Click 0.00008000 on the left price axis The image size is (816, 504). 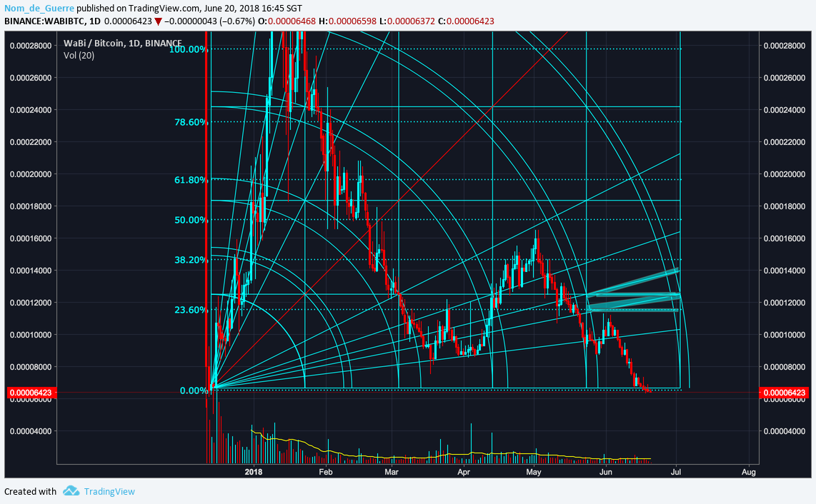coord(31,367)
